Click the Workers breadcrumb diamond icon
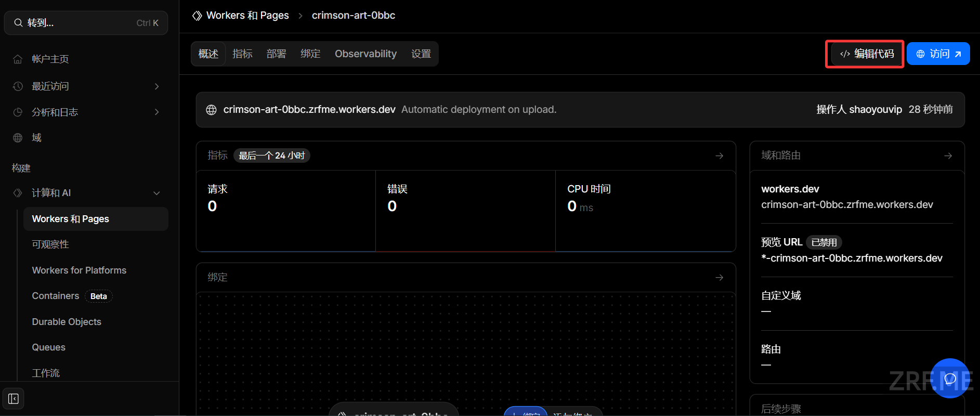980x416 pixels. [x=197, y=16]
